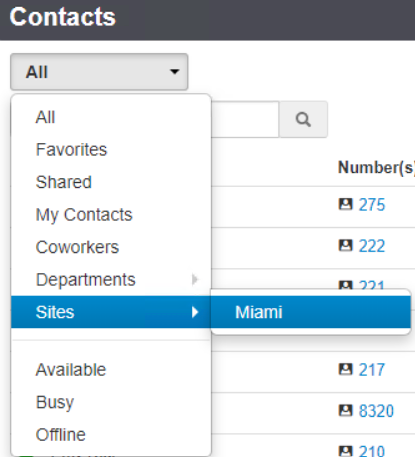Filter contacts by Busy status
The height and width of the screenshot is (457, 415).
pyautogui.click(x=111, y=402)
